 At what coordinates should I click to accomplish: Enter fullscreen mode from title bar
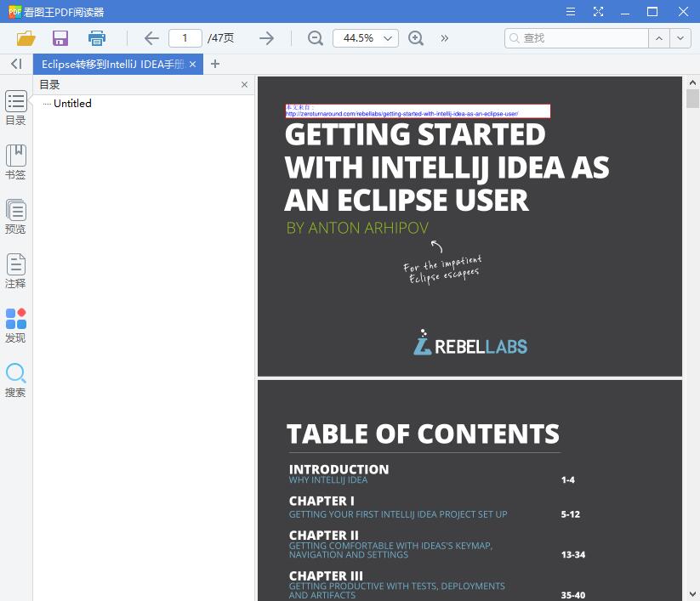click(x=598, y=12)
